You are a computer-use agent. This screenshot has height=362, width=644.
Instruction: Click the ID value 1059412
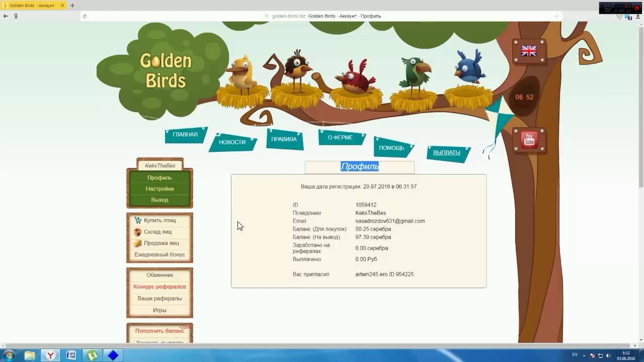tap(366, 205)
